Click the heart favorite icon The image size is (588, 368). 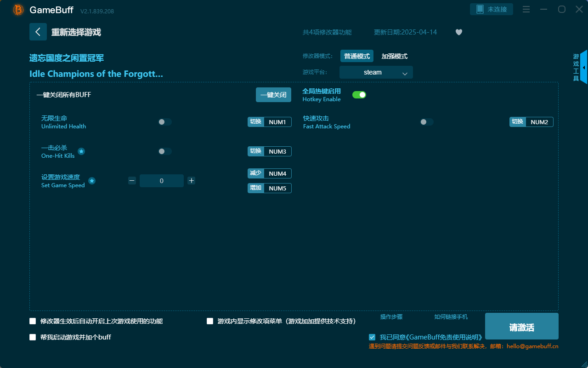pyautogui.click(x=458, y=32)
